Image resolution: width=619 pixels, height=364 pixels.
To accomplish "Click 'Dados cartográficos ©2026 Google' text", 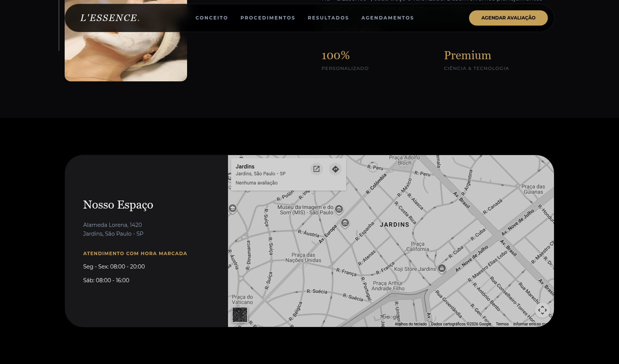I will (461, 324).
